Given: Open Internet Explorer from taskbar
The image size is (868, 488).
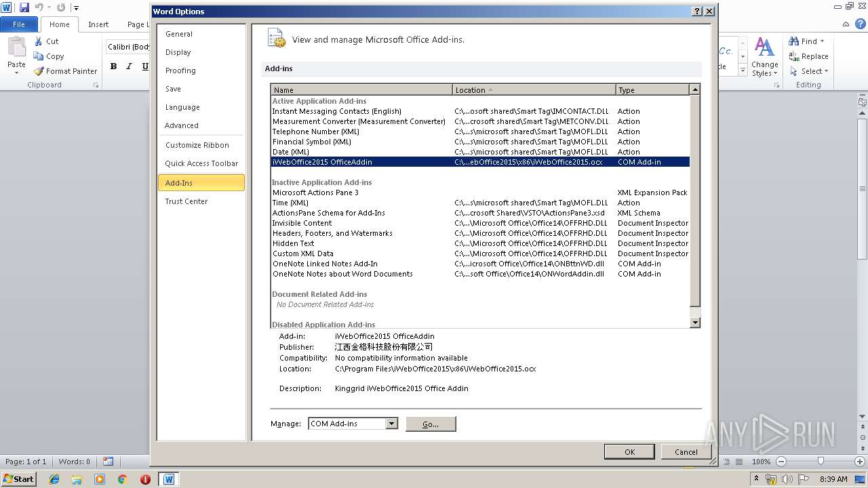Looking at the screenshot, I should point(54,479).
